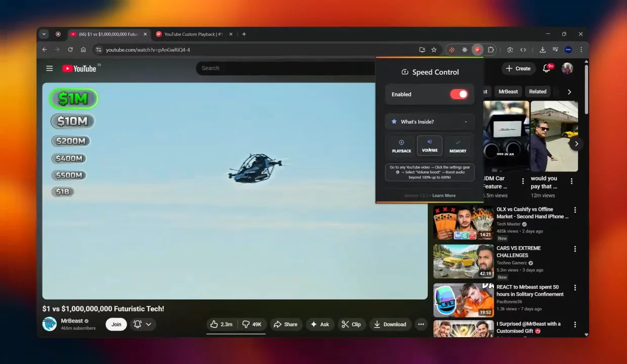
Task: Open options for OLX vs Cashify video
Action: pyautogui.click(x=574, y=210)
